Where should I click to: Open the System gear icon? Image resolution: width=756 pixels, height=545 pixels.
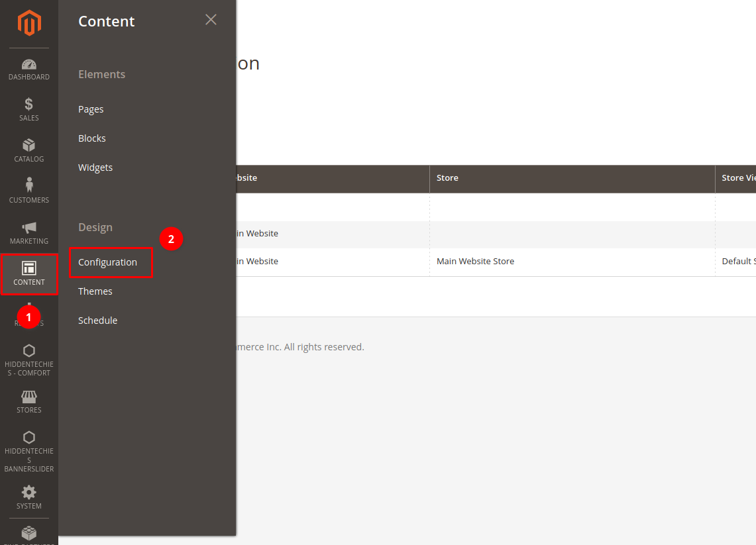point(29,493)
